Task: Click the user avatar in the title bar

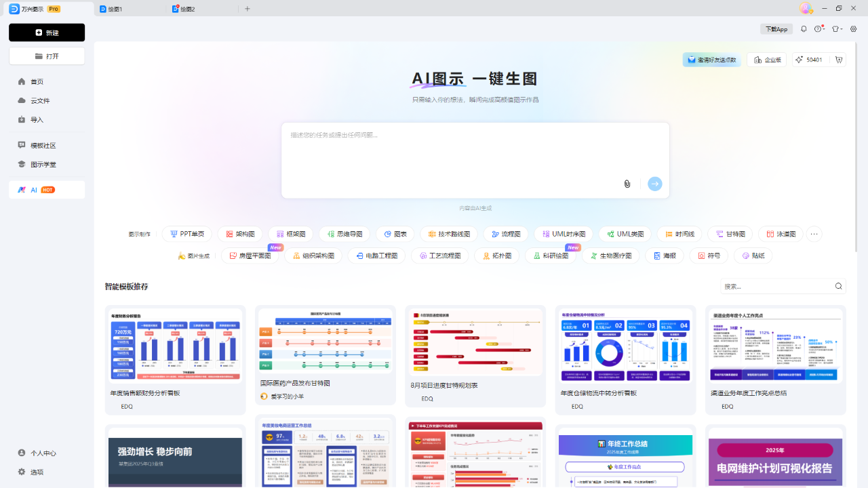Action: coord(806,8)
